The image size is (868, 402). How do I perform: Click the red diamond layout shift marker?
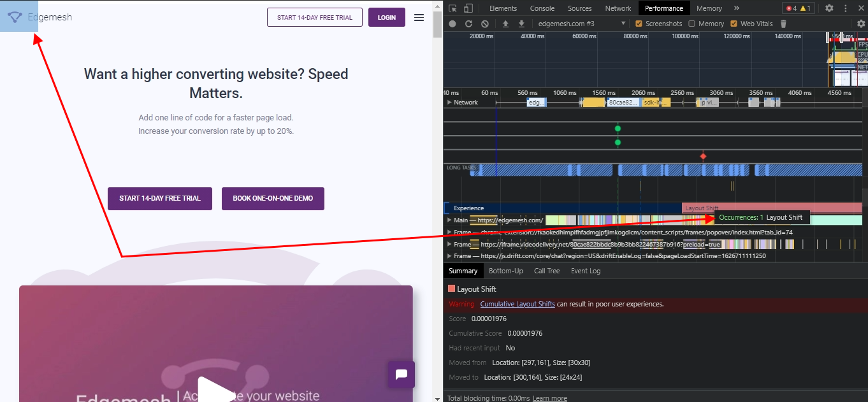(704, 156)
